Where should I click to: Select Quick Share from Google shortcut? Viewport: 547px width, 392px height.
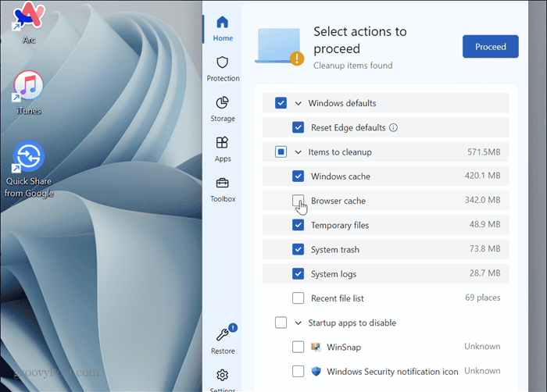(29, 169)
